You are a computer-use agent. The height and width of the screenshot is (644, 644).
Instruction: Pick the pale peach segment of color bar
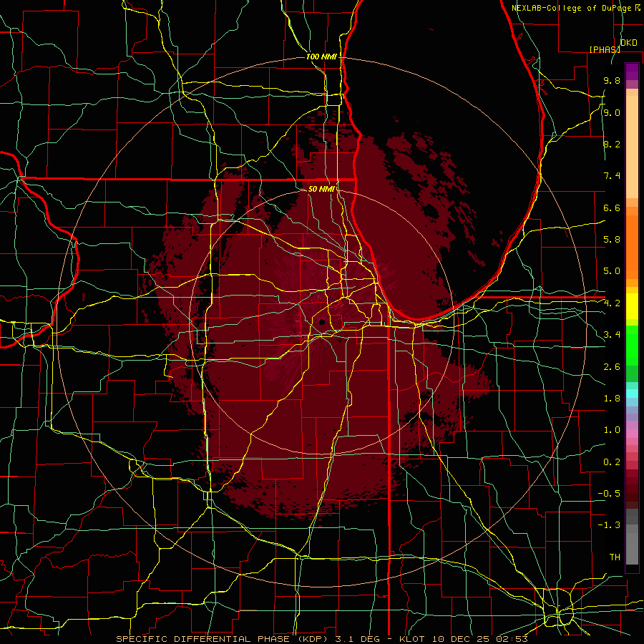[x=632, y=147]
